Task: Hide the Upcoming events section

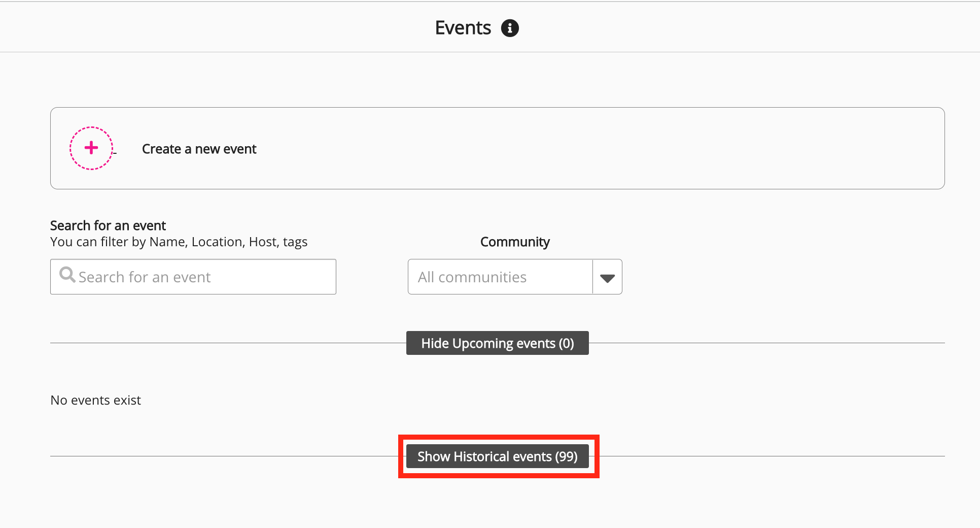Action: tap(497, 343)
